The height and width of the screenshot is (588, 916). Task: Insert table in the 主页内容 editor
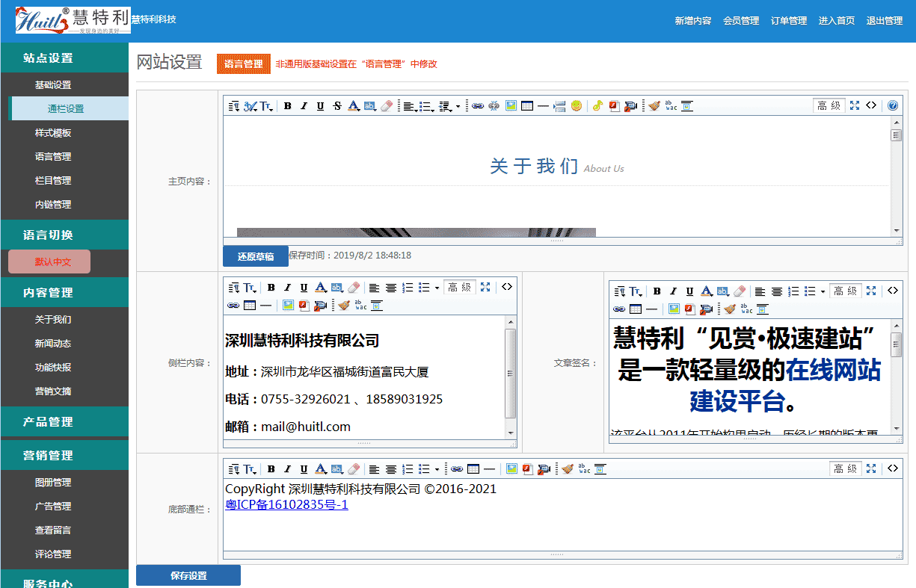tap(527, 106)
